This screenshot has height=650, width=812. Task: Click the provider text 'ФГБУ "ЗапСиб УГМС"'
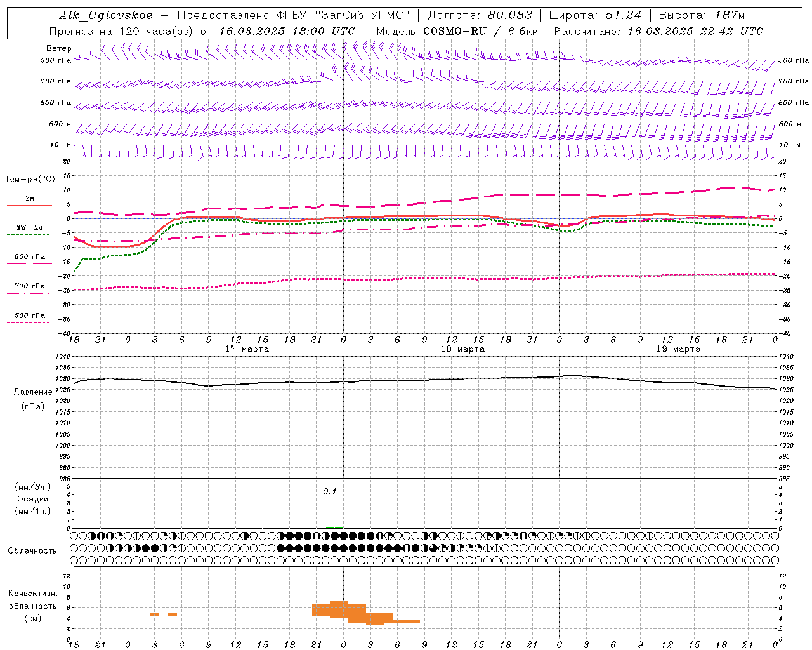pos(343,15)
